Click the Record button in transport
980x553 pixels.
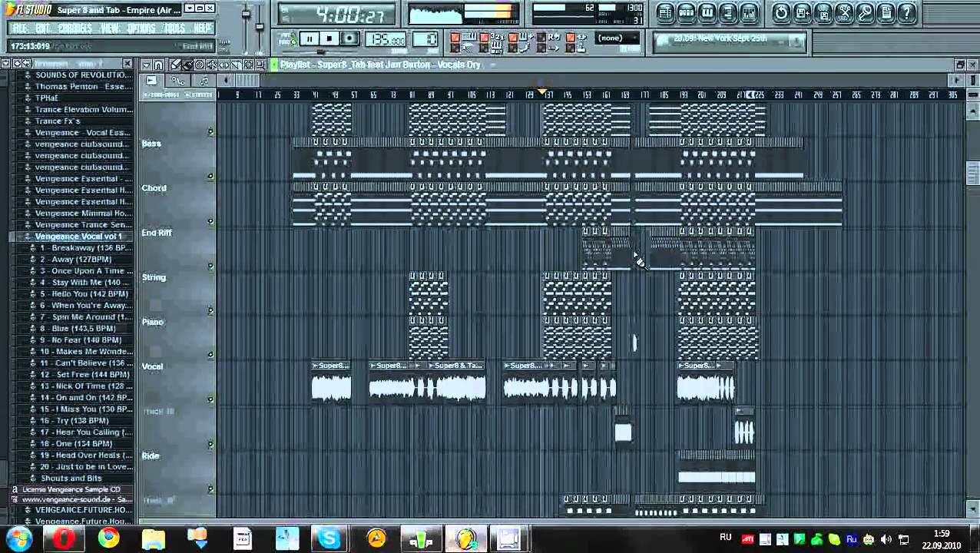point(349,39)
